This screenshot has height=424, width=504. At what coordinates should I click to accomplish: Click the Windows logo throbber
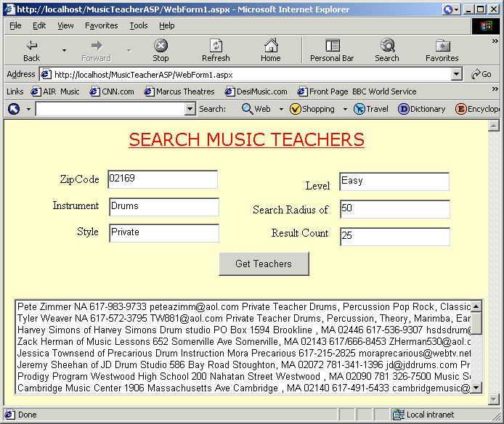coord(486,26)
